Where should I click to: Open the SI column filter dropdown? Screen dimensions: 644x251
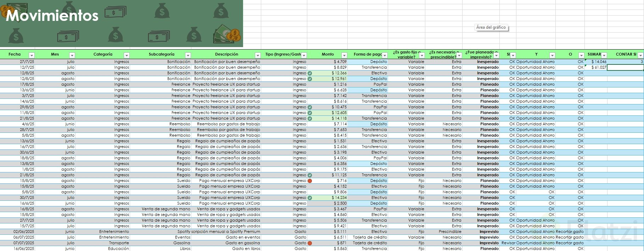513,55
